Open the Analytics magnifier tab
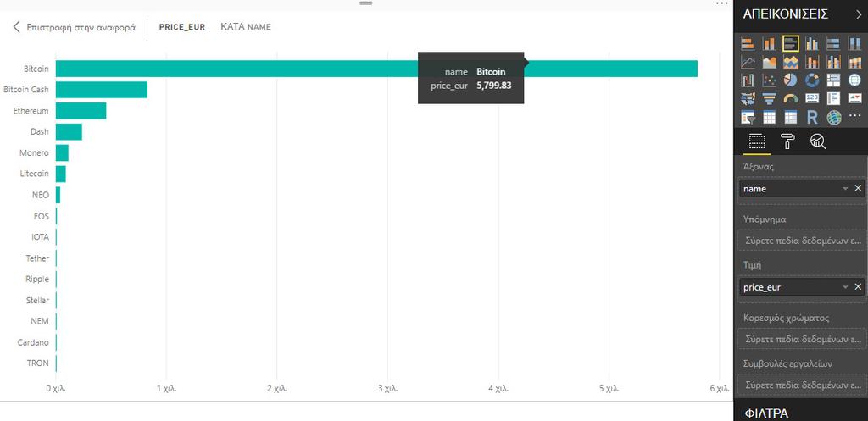Image resolution: width=868 pixels, height=421 pixels. [x=818, y=141]
